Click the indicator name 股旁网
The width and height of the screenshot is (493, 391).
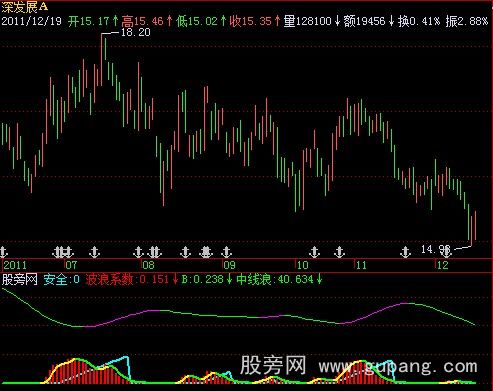pos(20,279)
